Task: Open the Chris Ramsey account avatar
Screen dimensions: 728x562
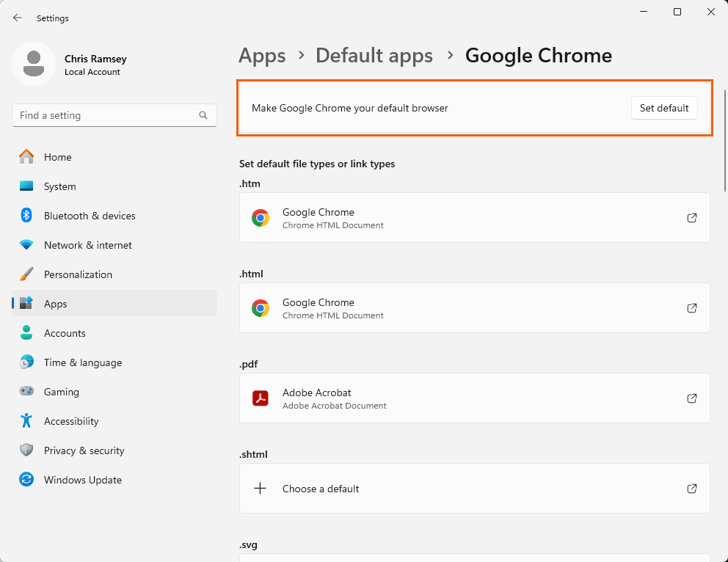Action: (34, 64)
